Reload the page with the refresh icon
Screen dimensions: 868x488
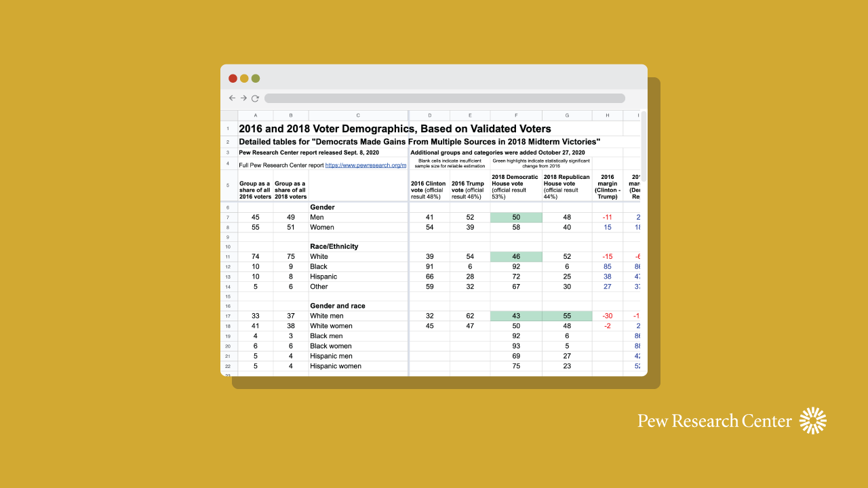coord(255,98)
